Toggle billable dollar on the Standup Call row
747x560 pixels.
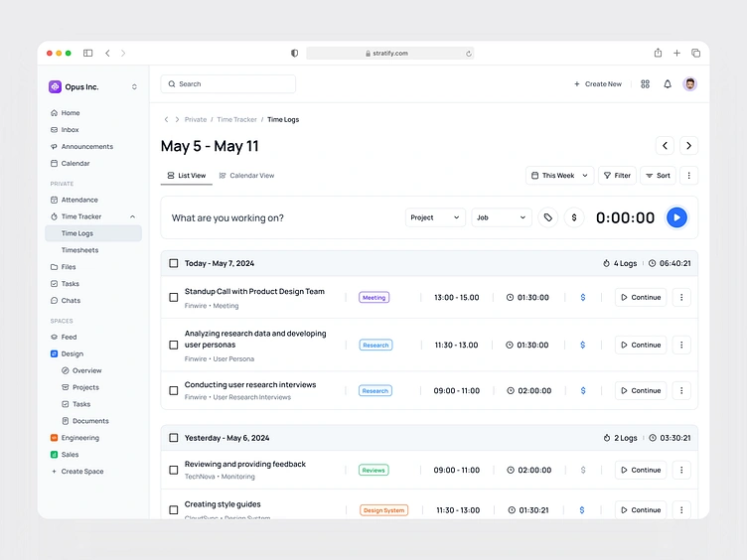tap(583, 298)
